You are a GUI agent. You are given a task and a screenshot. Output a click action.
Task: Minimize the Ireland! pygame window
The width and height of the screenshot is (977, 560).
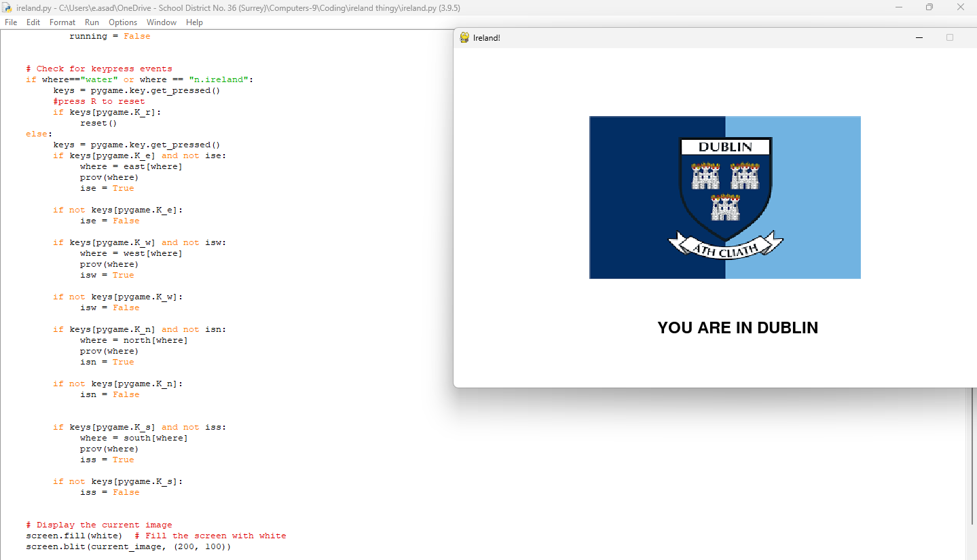(919, 37)
